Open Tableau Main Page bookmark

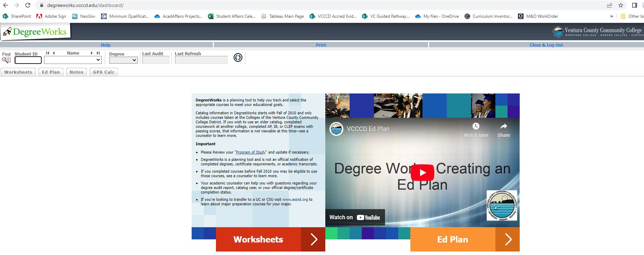[x=283, y=16]
